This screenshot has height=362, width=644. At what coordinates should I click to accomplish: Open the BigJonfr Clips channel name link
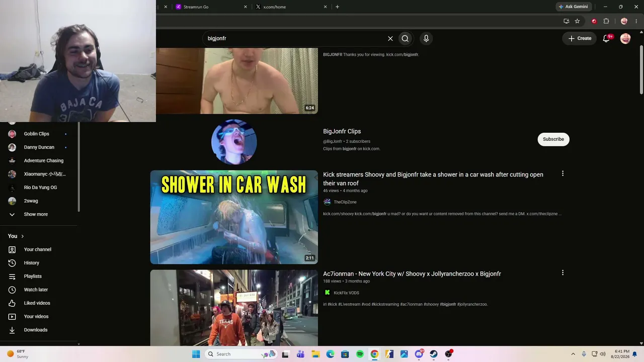[x=342, y=131]
